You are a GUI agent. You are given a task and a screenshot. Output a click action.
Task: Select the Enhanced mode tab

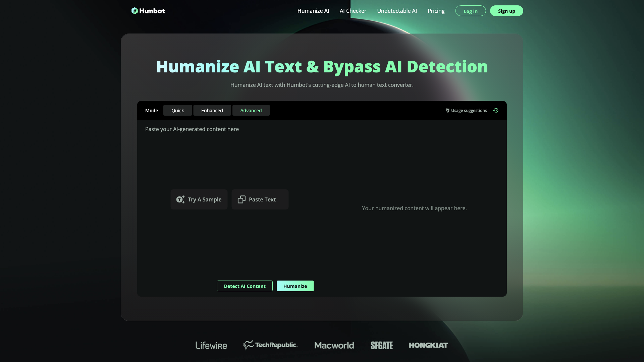(x=212, y=111)
